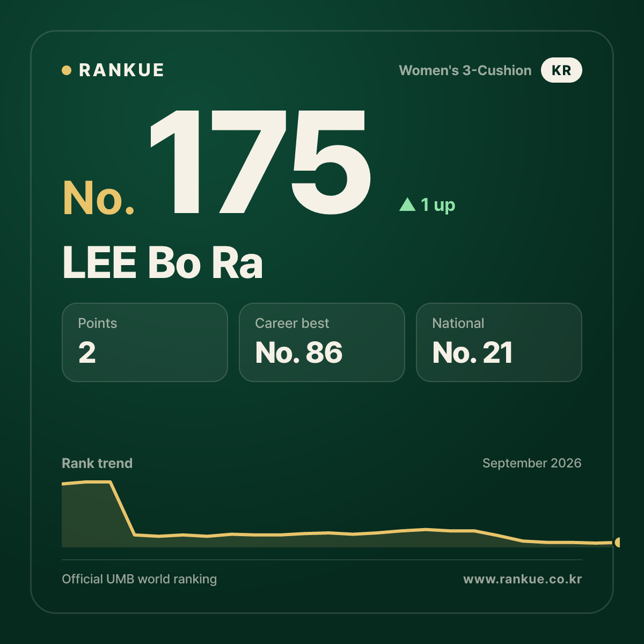Open the Points card showing 2
This screenshot has height=644, width=644.
(145, 342)
